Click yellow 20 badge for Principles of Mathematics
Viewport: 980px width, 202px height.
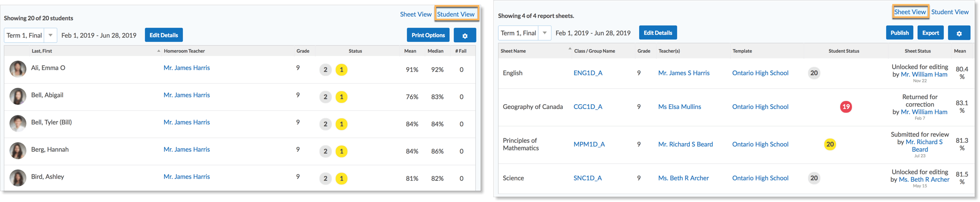[830, 144]
